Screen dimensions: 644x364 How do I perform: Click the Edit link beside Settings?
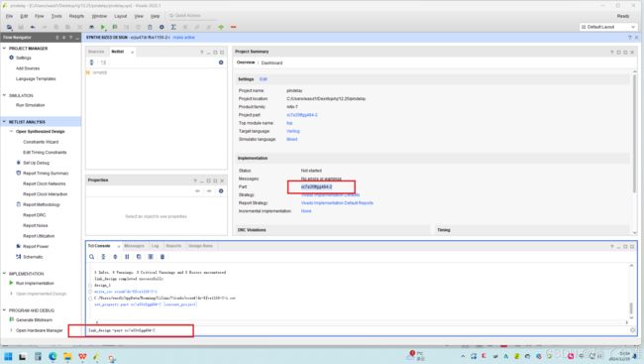[x=264, y=79]
